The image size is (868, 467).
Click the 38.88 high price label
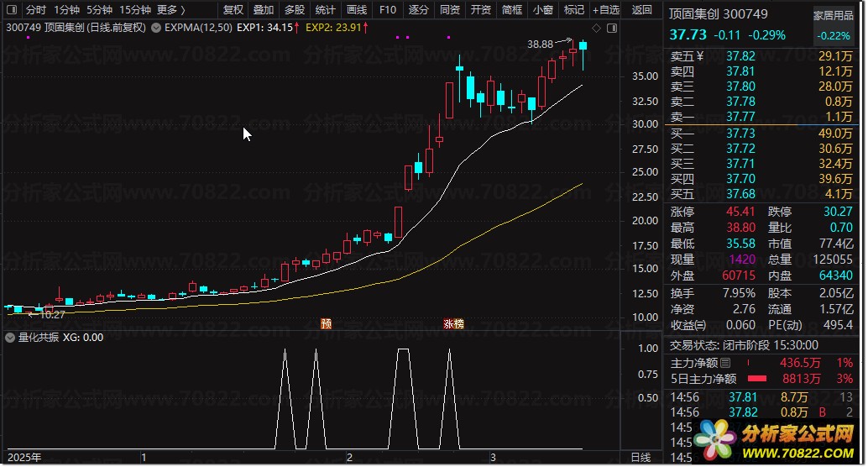[x=541, y=45]
